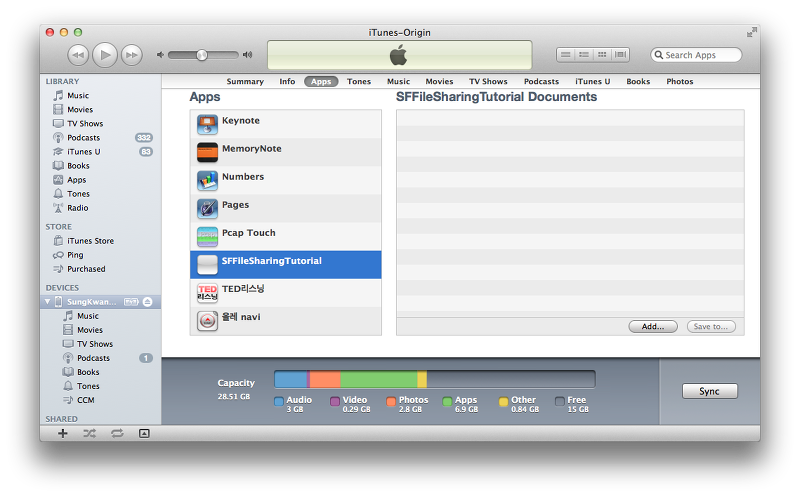Create a new playlist with plus
The image size is (800, 497).
tap(63, 433)
